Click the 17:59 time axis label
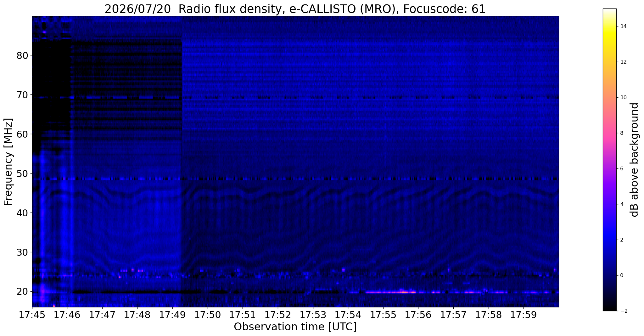This screenshot has height=336, width=644. coord(524,315)
